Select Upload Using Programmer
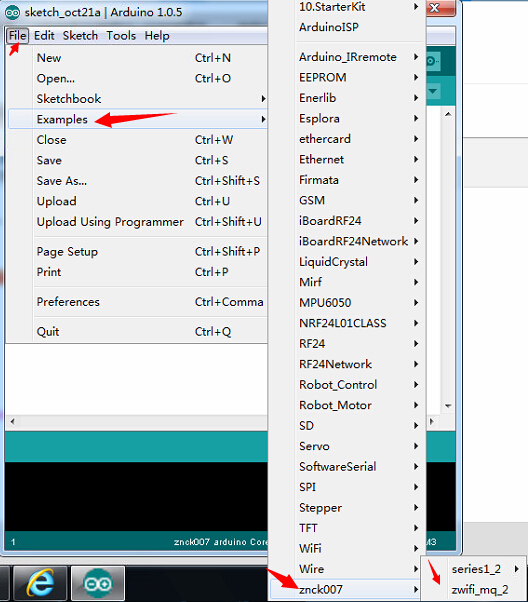This screenshot has height=602, width=528. click(x=137, y=222)
